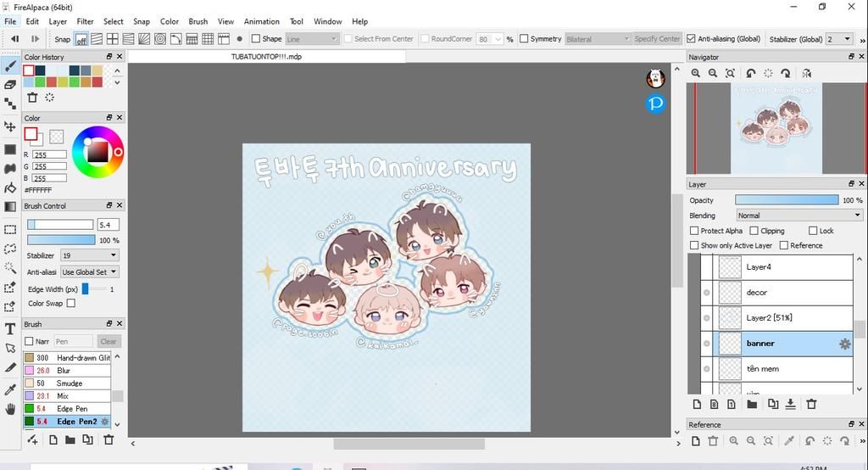Click the brush size slider
This screenshot has height=470, width=868.
tap(60, 225)
